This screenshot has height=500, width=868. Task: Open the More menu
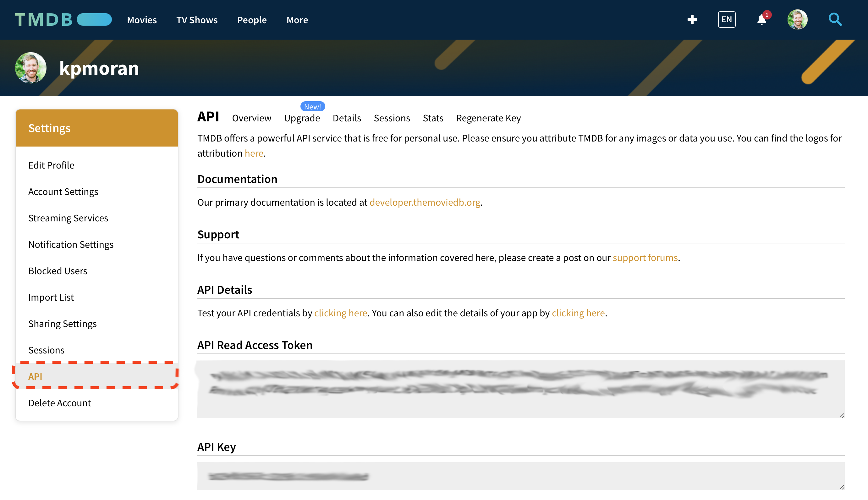[297, 20]
